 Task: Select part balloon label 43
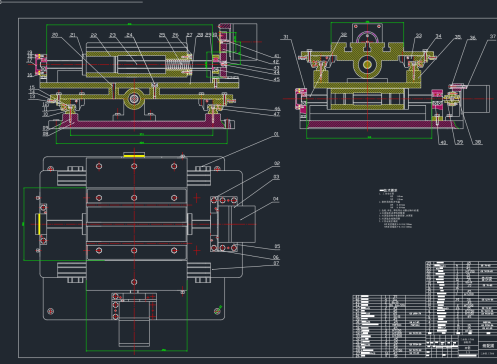(276, 68)
